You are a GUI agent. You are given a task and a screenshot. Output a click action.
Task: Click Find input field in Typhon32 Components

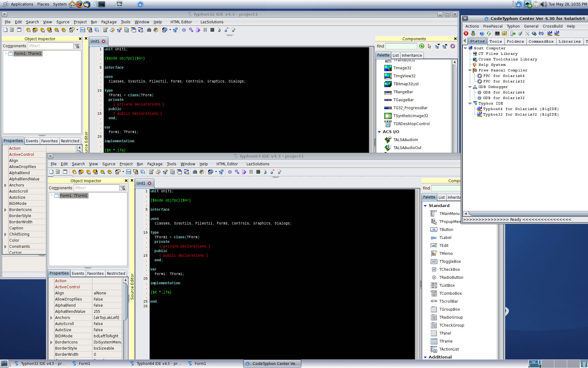[x=401, y=46]
